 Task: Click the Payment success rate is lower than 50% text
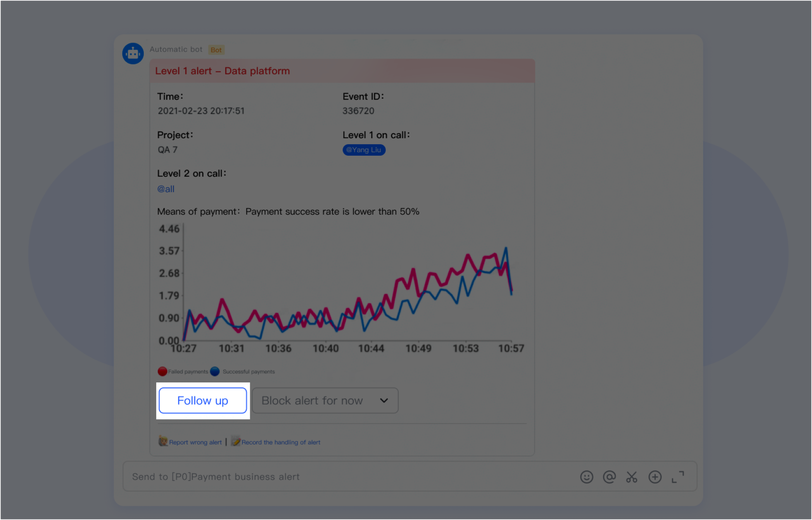[332, 212]
